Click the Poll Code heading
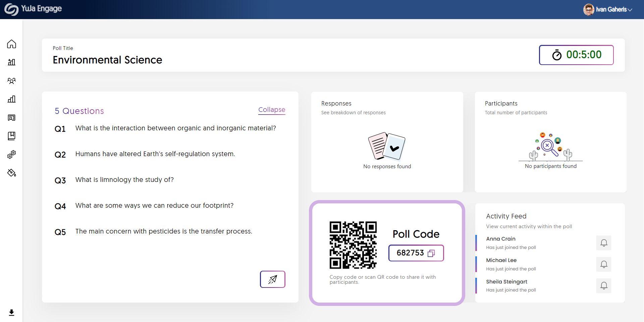Viewport: 644px width, 322px height. pyautogui.click(x=416, y=234)
